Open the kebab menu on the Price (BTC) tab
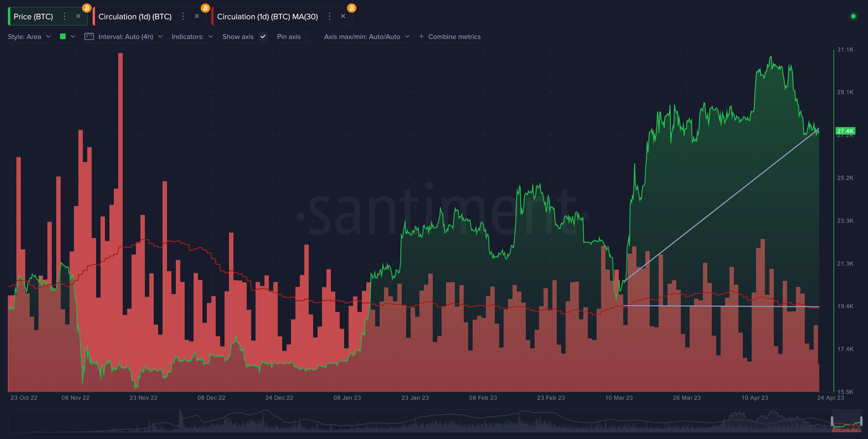Viewport: 868px width, 439px height. click(65, 16)
